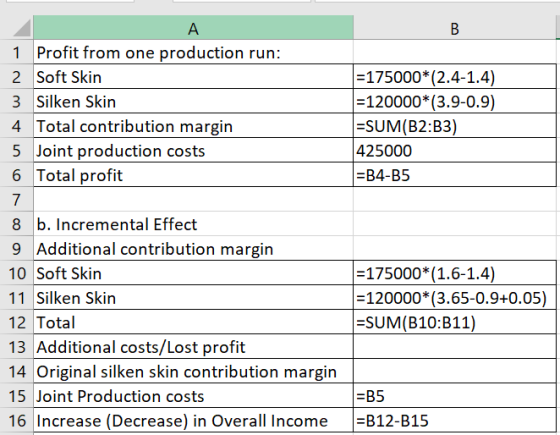Select formula cell =175000*(2.4-1.4)

[x=455, y=77]
